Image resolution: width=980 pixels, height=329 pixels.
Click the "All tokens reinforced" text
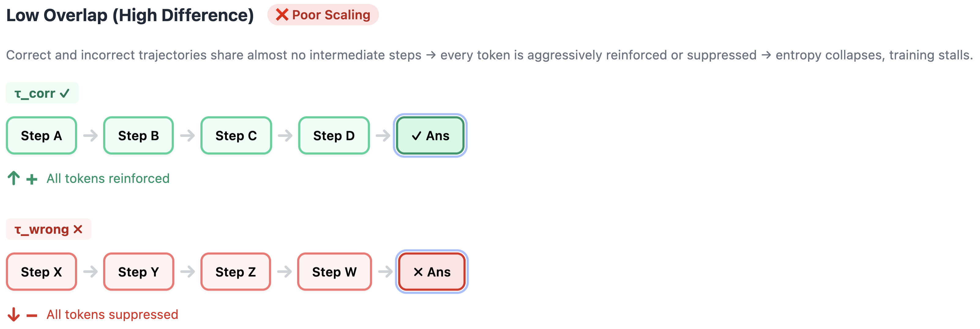(108, 179)
